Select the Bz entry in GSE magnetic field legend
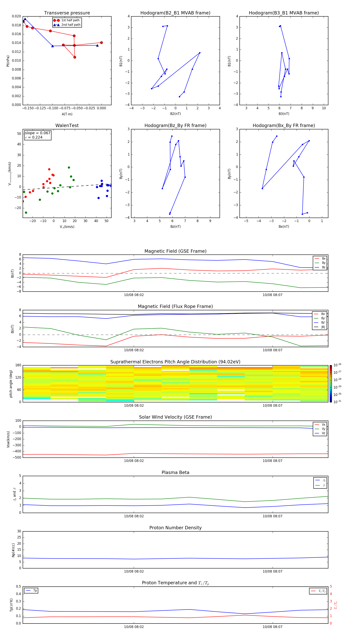The image size is (351, 644). (x=320, y=267)
